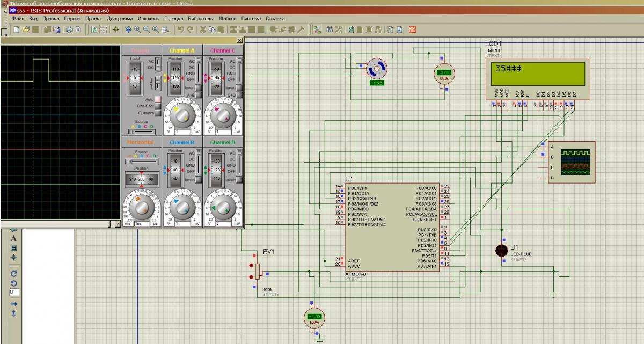Select the 2D text 'A' tool

14,238
